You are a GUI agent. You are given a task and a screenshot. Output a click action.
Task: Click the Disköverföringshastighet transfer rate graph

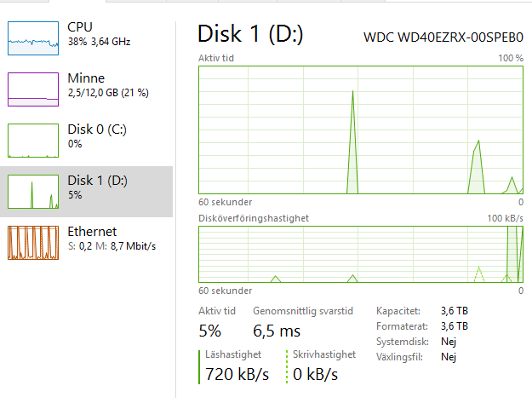tap(361, 254)
